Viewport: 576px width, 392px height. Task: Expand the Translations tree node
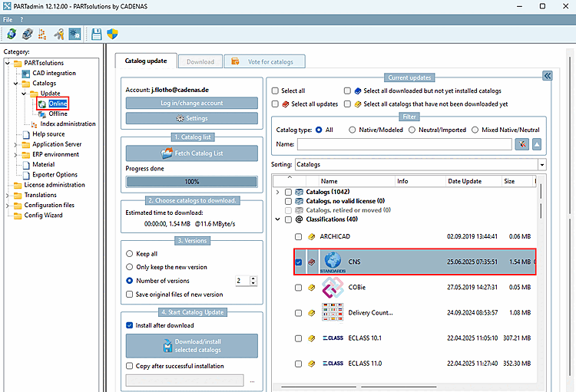tap(8, 196)
